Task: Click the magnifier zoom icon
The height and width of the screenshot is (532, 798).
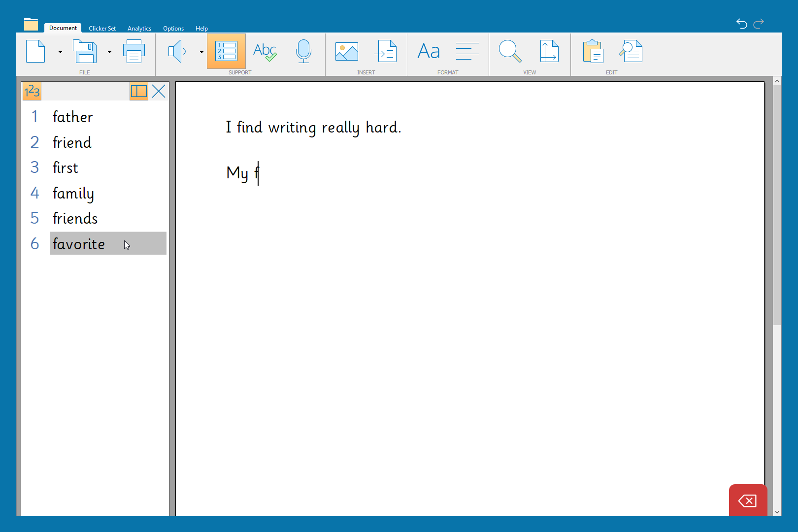Action: (509, 51)
